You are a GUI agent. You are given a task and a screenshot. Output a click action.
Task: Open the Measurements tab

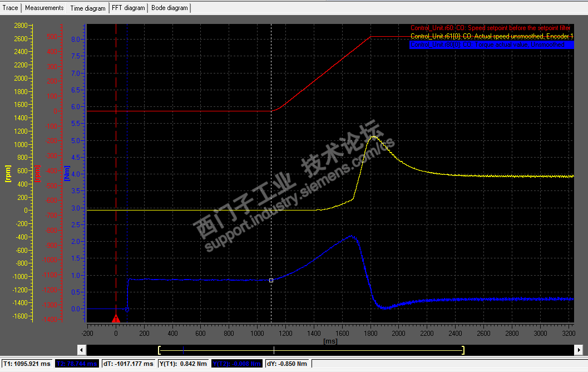pyautogui.click(x=45, y=8)
